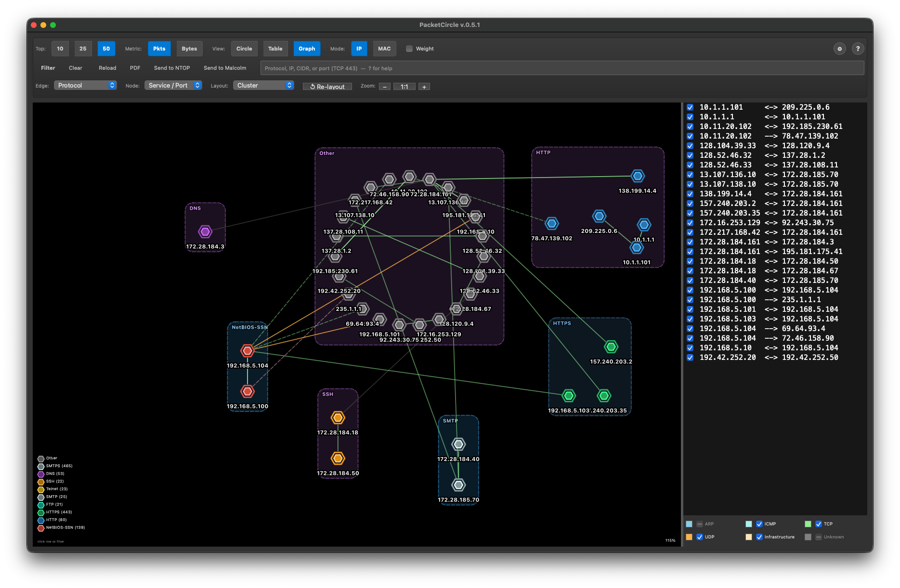The width and height of the screenshot is (900, 588).
Task: Open the Layout Cluster dropdown
Action: 263,85
